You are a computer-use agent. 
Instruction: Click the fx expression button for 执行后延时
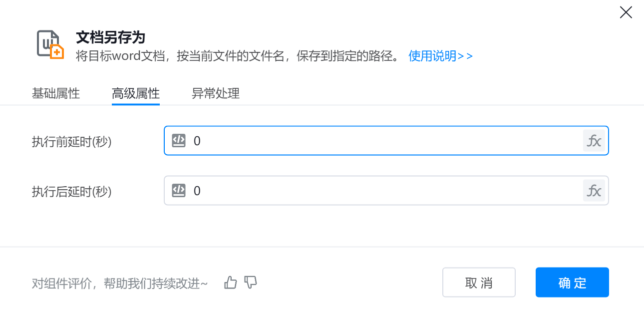[x=594, y=191]
